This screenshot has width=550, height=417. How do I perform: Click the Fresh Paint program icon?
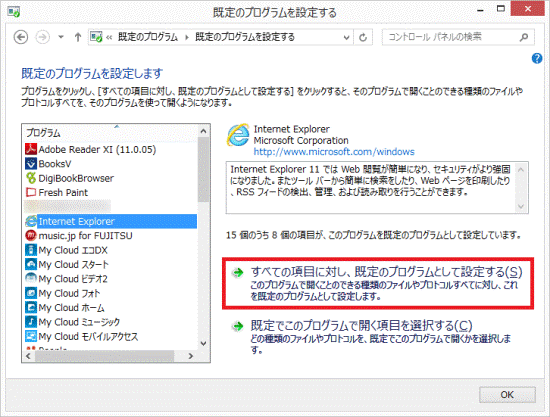coord(31,193)
